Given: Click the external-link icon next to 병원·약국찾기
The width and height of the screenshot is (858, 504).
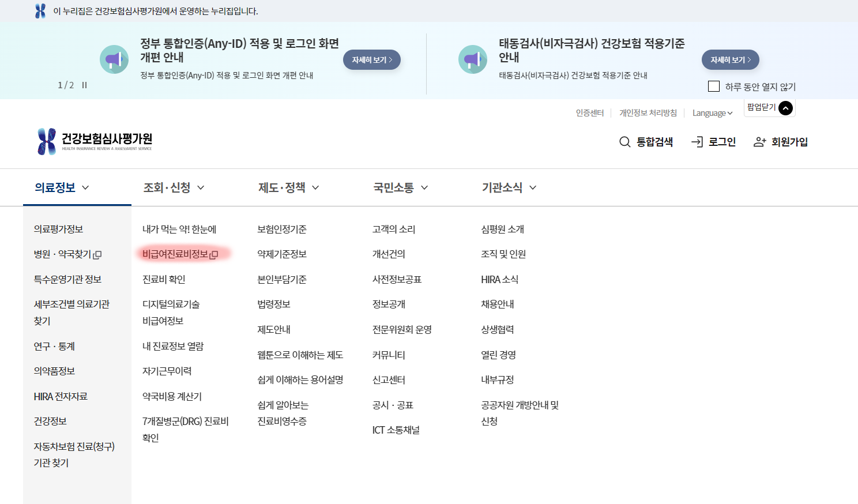Looking at the screenshot, I should [97, 255].
